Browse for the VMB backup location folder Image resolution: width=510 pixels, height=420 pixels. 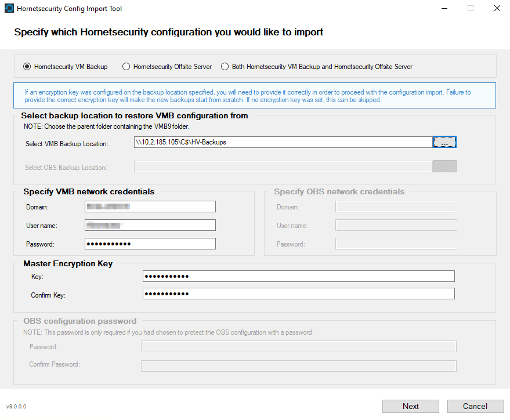coord(444,142)
